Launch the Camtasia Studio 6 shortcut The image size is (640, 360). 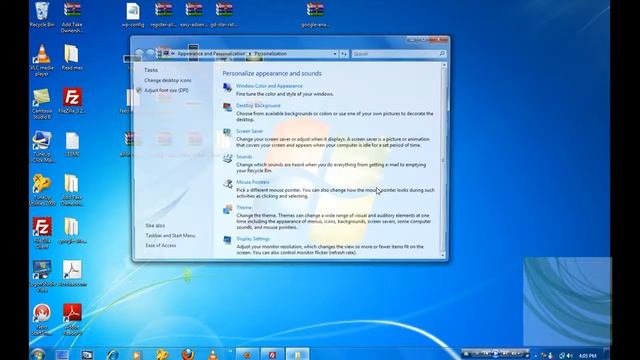coord(42,104)
